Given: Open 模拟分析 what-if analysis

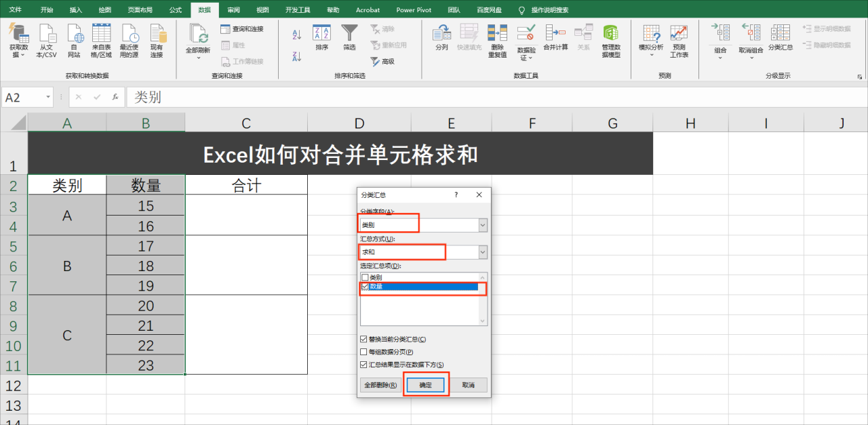Looking at the screenshot, I should (651, 38).
